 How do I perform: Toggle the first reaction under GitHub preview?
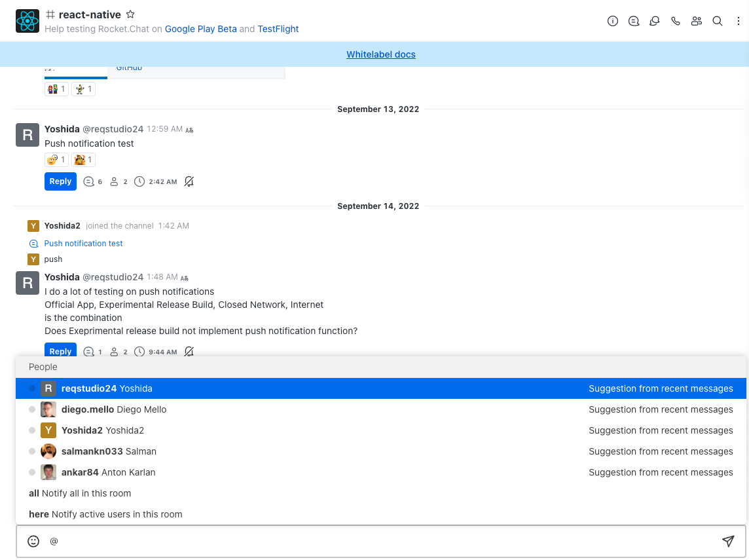tap(56, 89)
